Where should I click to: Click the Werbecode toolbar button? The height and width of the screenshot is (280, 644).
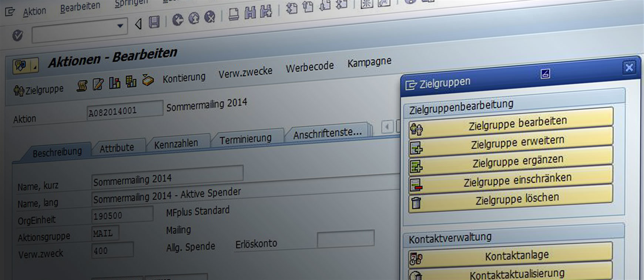pos(310,67)
